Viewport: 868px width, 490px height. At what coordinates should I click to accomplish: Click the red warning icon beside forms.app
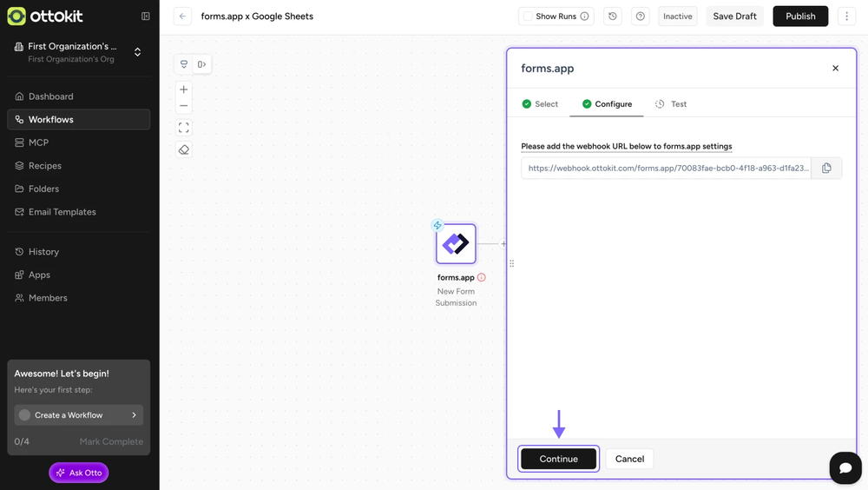click(482, 277)
